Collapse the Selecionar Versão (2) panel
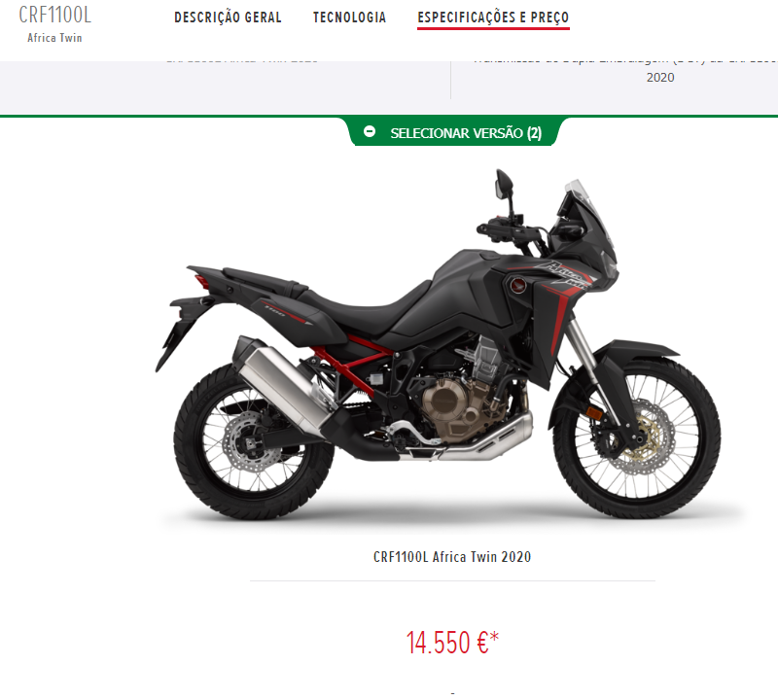The image size is (778, 700). (x=452, y=132)
